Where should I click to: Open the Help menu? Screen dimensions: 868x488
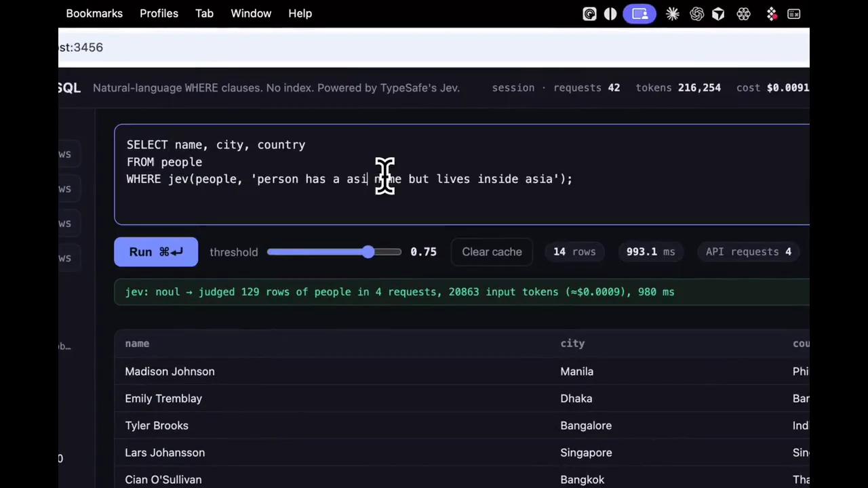[300, 14]
